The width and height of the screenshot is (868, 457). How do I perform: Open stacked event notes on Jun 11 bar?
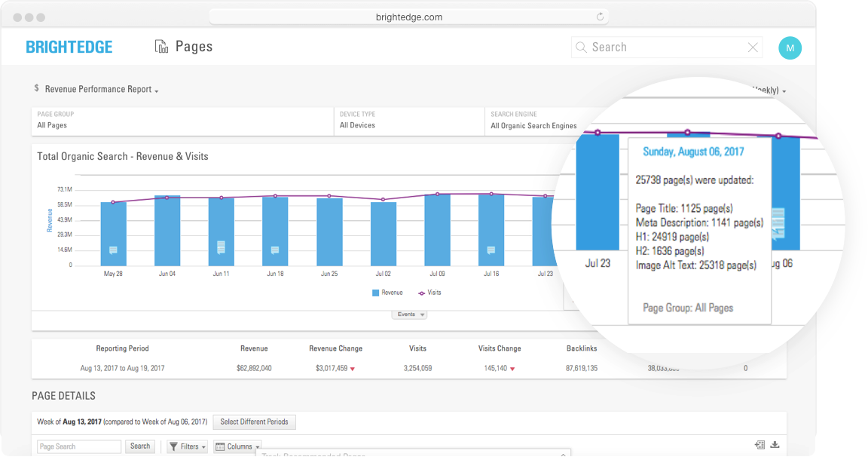click(221, 247)
